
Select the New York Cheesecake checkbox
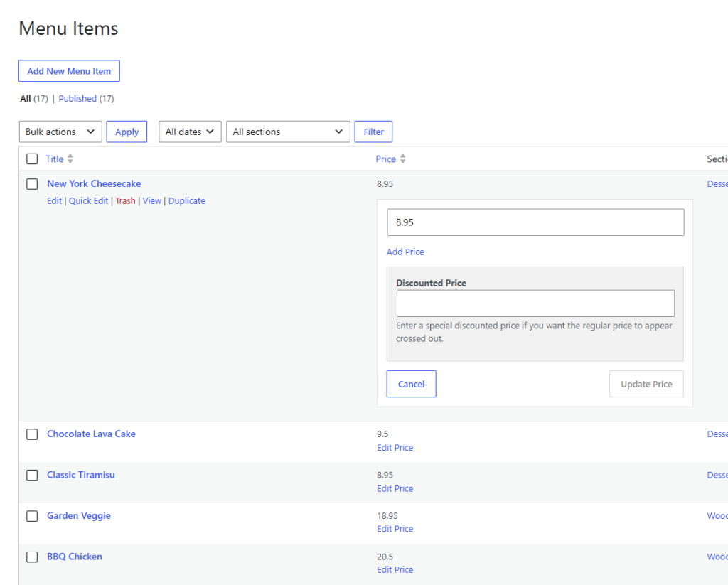[x=32, y=184]
